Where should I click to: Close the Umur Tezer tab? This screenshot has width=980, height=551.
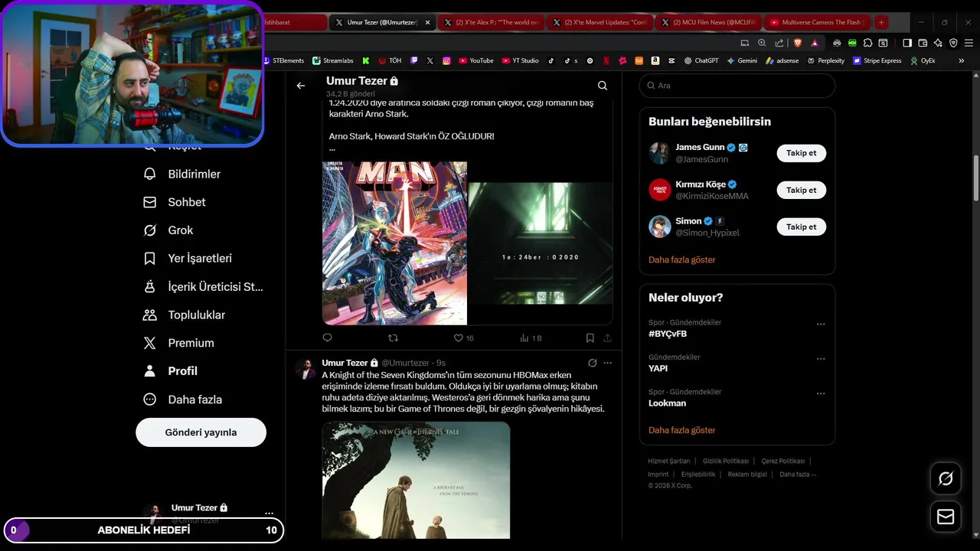pyautogui.click(x=428, y=22)
